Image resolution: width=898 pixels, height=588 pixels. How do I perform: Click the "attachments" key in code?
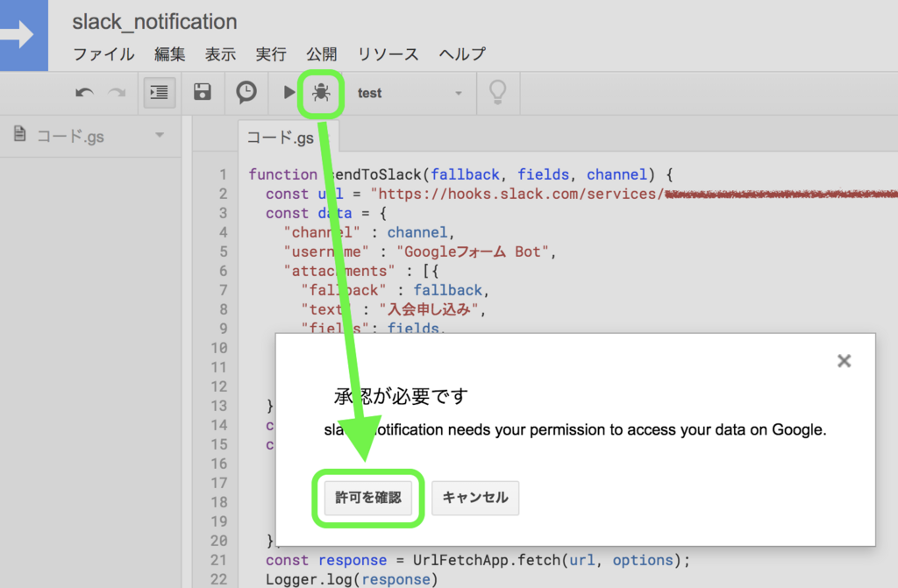point(339,271)
